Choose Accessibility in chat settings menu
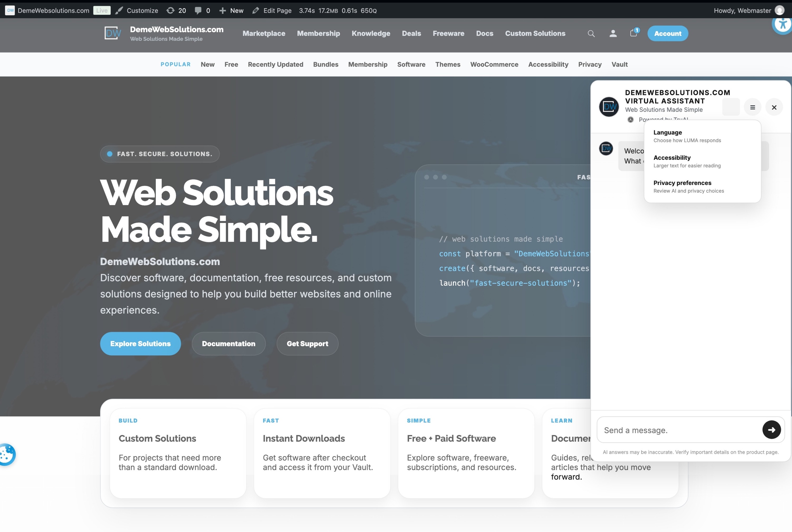 click(x=702, y=161)
